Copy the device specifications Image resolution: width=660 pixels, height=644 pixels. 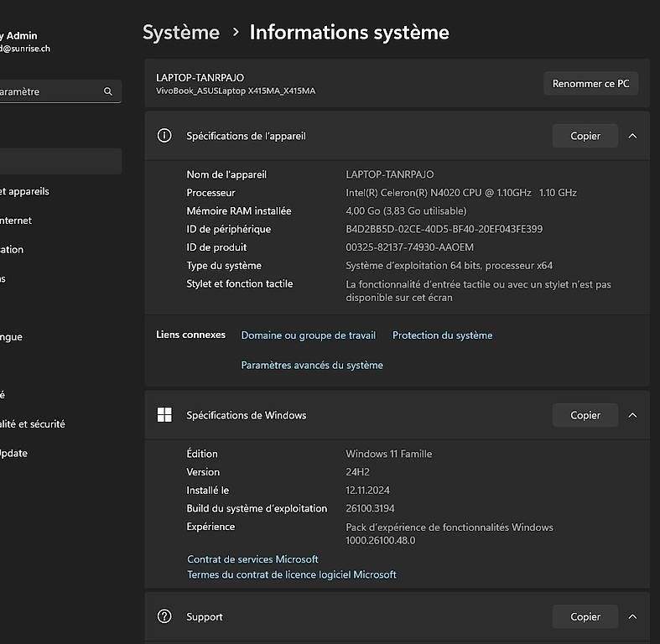click(585, 136)
